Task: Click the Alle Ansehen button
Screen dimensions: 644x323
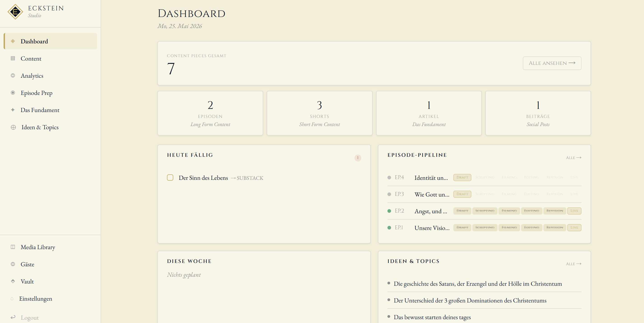Action: point(552,63)
